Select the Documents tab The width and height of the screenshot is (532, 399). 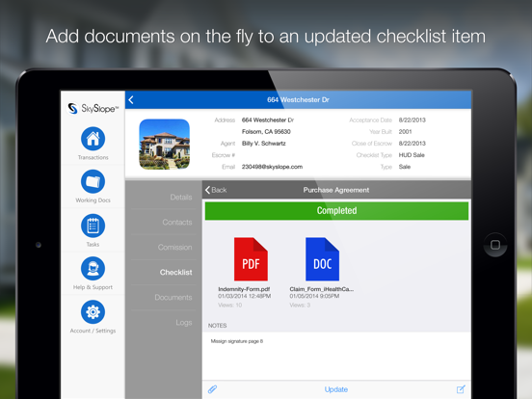point(173,297)
